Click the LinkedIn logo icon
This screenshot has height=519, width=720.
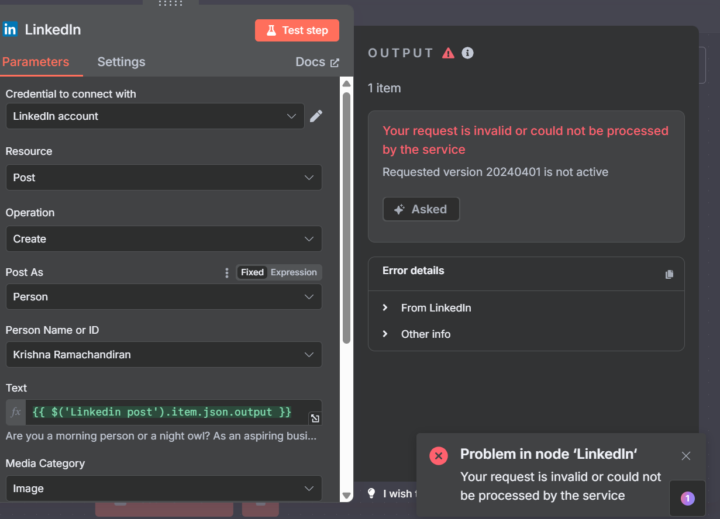[x=10, y=30]
